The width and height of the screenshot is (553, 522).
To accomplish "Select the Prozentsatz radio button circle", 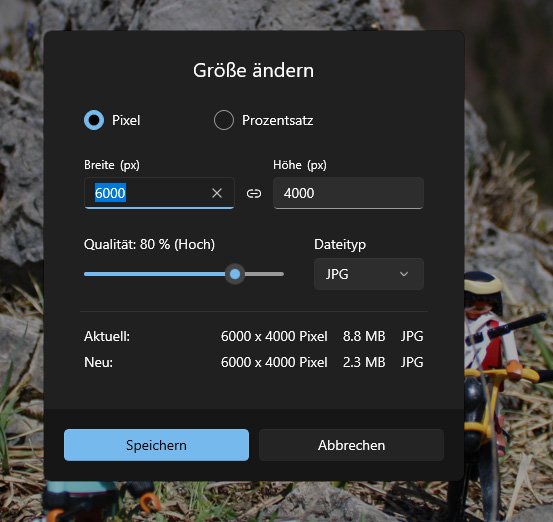I will coord(224,120).
